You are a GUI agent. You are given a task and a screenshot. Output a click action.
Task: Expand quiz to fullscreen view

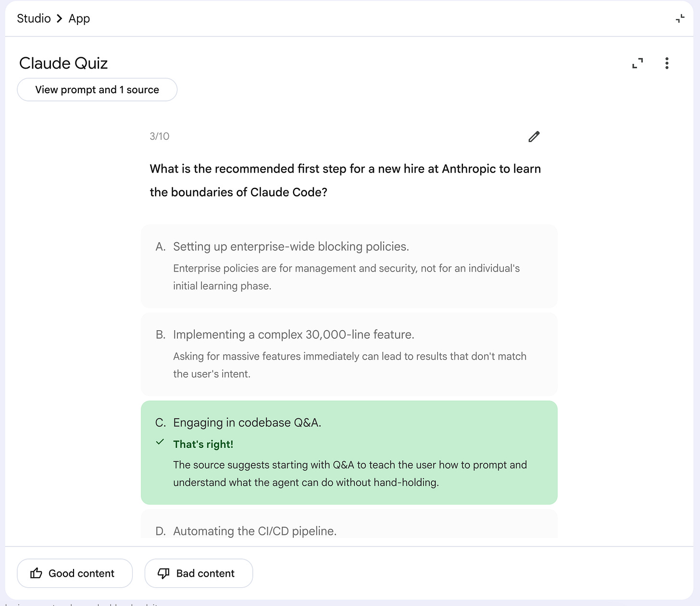[637, 63]
